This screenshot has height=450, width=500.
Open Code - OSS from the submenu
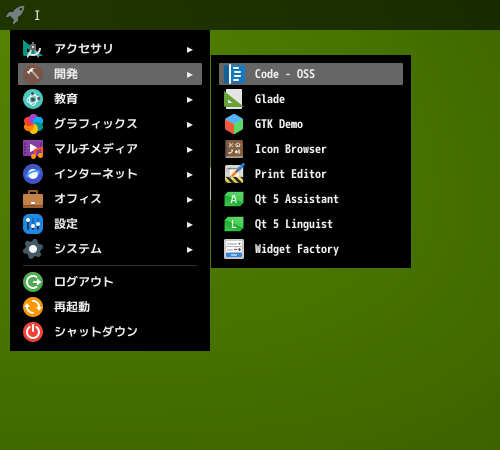click(311, 74)
